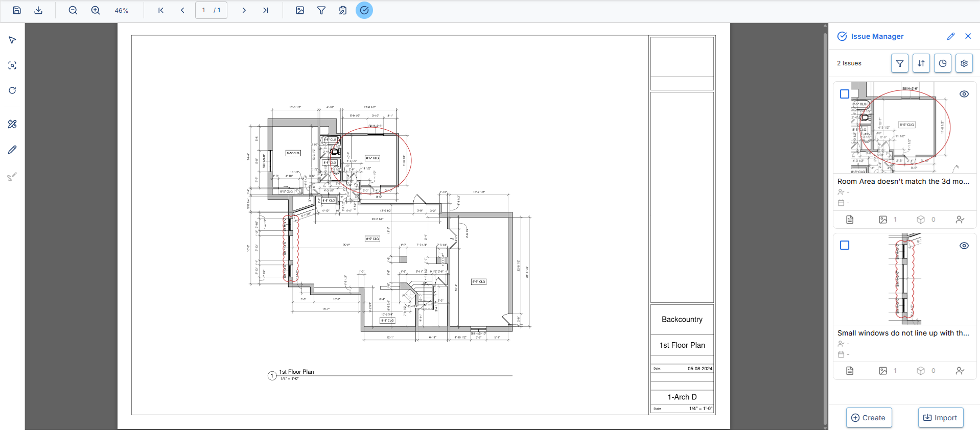Click the '2 Issues' count label
Image resolution: width=980 pixels, height=431 pixels.
pos(849,63)
